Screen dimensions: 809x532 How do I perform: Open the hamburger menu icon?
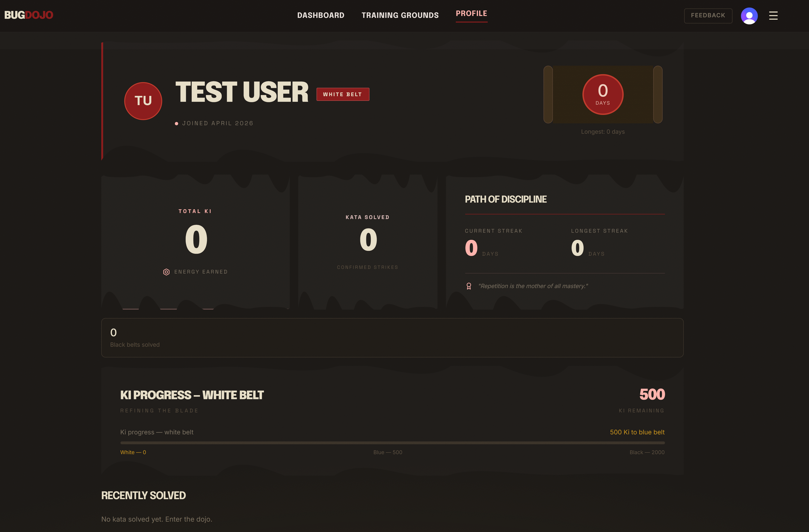(773, 16)
